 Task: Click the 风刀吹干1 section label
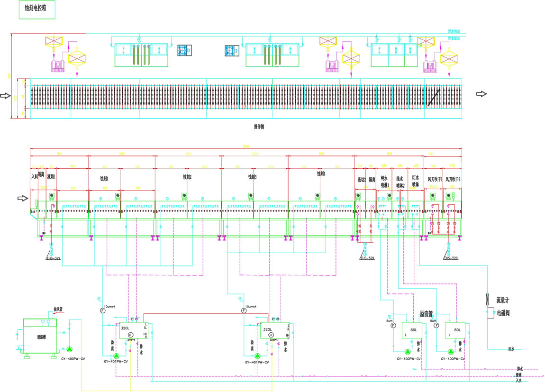(x=435, y=179)
